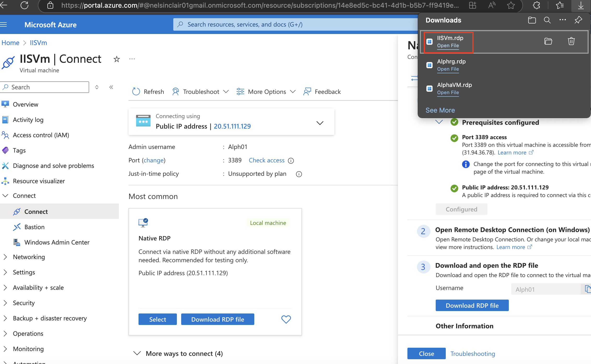Expand Networking in the sidebar
Screen dimensions: 591x364
[x=5, y=257]
